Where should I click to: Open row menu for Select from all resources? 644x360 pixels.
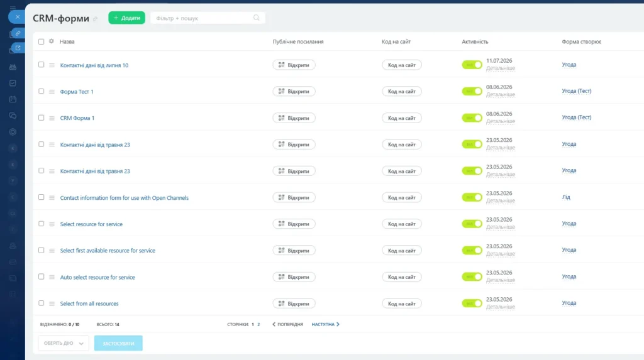click(52, 303)
